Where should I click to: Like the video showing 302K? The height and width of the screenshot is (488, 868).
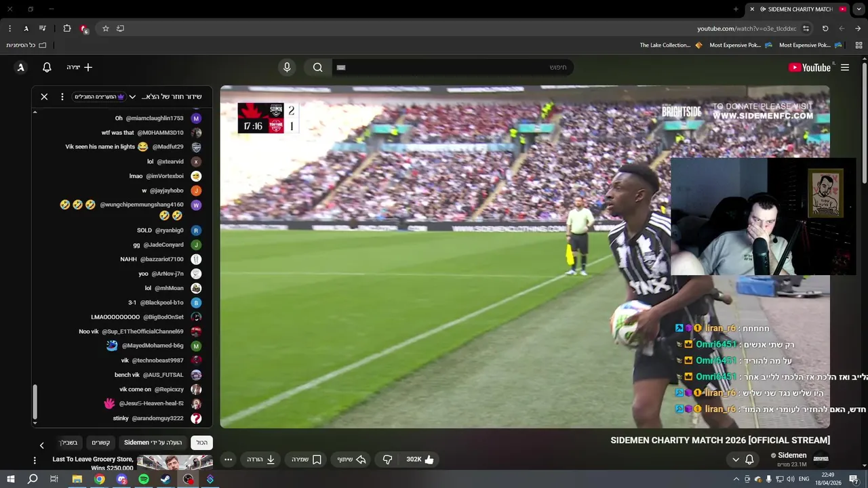[420, 460]
